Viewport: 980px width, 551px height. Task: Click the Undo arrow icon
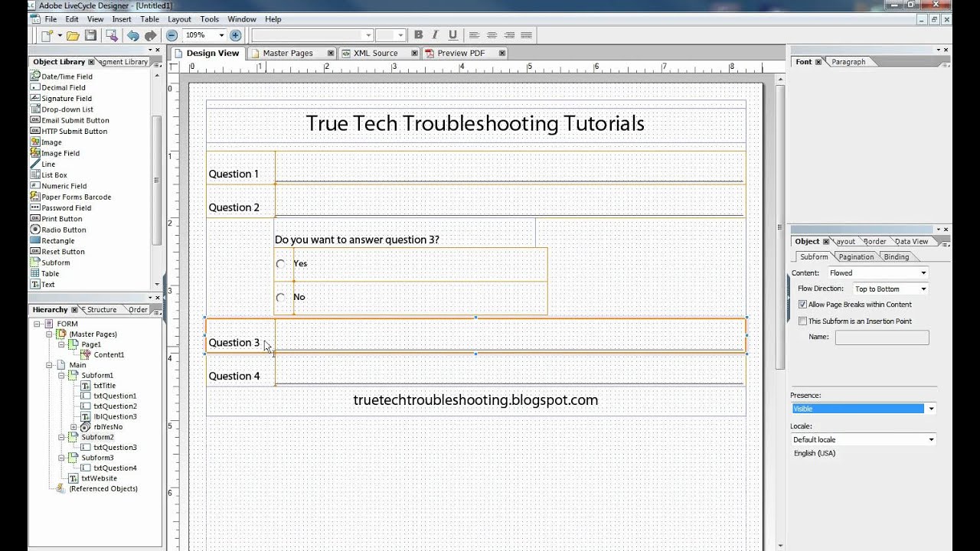(133, 35)
